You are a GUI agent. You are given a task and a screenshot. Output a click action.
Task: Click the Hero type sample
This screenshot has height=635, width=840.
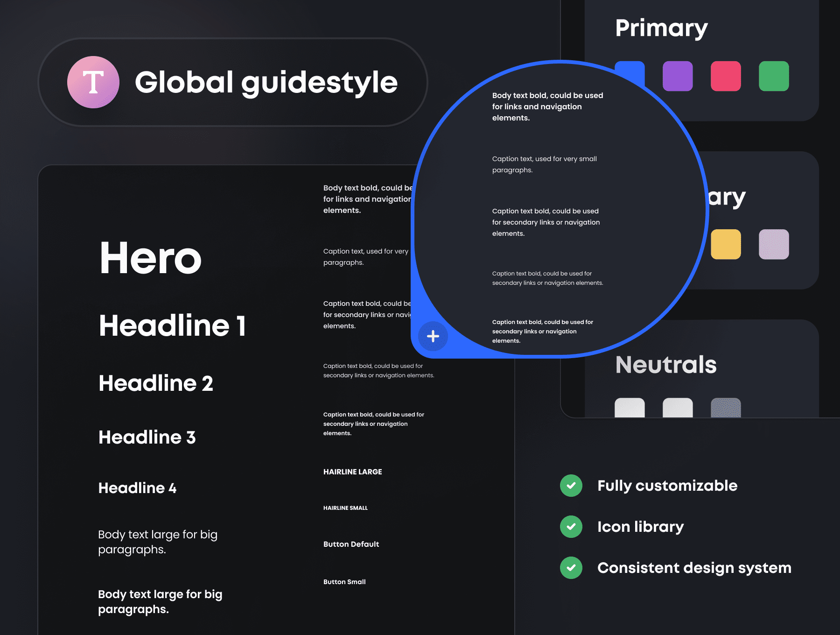click(150, 258)
